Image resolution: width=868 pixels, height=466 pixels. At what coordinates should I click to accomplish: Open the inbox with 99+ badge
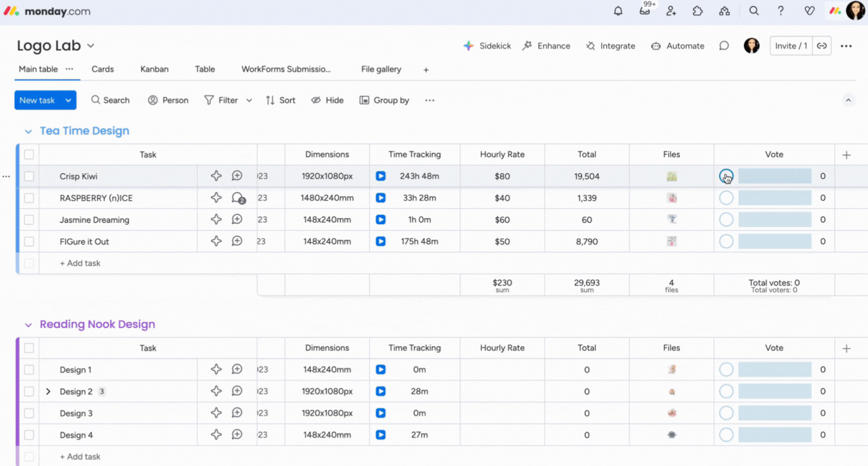coord(645,11)
